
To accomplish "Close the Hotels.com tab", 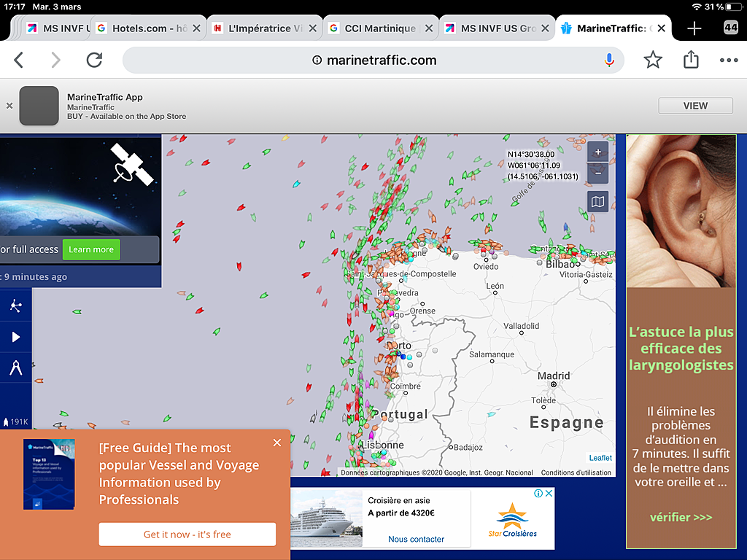I will 196,28.
